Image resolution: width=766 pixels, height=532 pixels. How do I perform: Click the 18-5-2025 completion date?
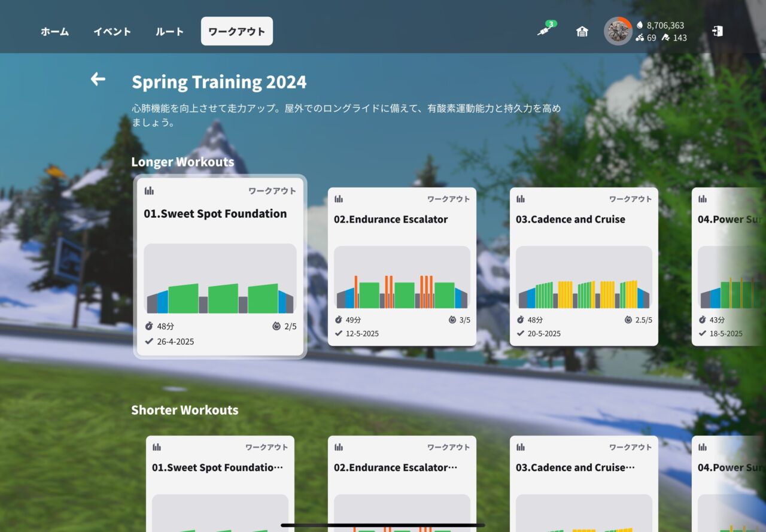coord(726,333)
